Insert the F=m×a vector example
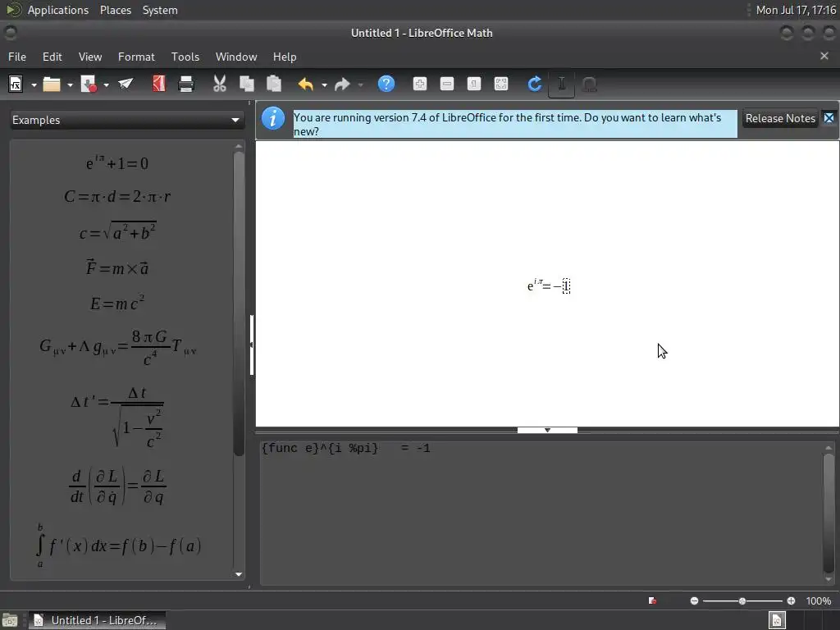The height and width of the screenshot is (630, 840). (x=117, y=267)
